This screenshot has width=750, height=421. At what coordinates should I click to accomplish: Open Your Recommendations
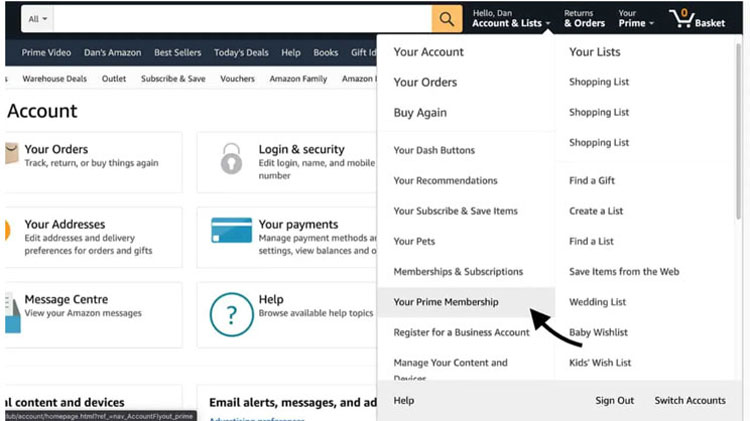pos(445,181)
